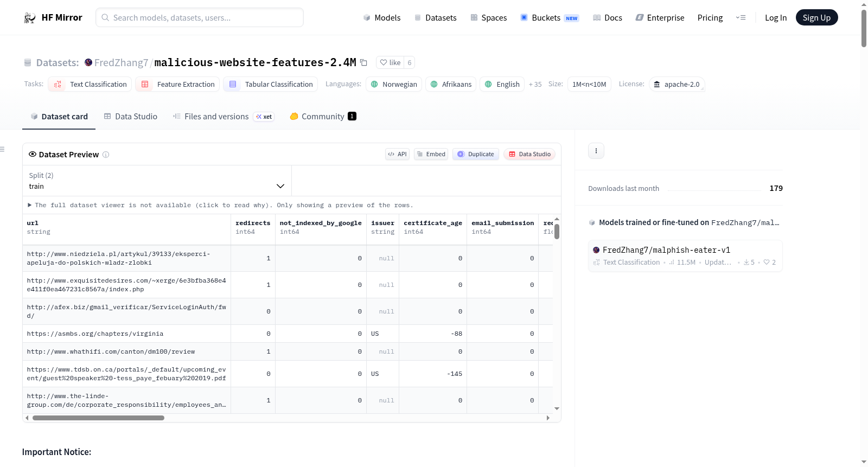
Task: Open the FredZhang7/malphish-eater-v1 model card
Action: [x=685, y=255]
